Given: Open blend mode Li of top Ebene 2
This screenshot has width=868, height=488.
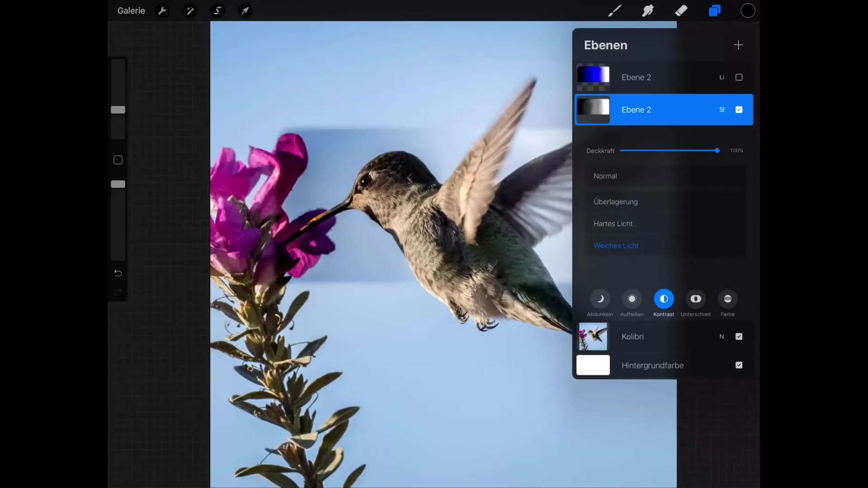Looking at the screenshot, I should point(722,77).
